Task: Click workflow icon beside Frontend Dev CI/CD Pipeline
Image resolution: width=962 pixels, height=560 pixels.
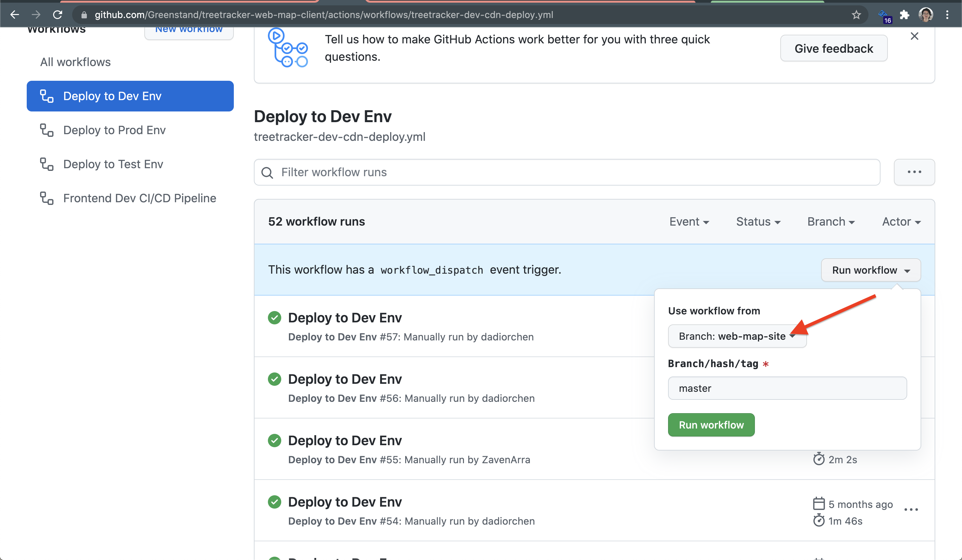Action: point(46,198)
